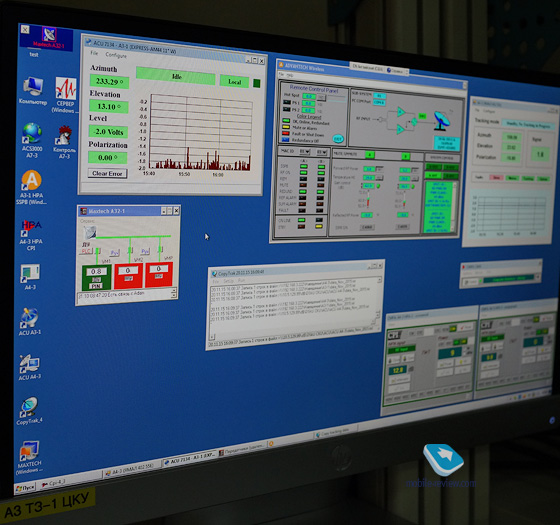The image size is (560, 525).
Task: Click the PC COM Port cyan value field
Action: [x=379, y=102]
